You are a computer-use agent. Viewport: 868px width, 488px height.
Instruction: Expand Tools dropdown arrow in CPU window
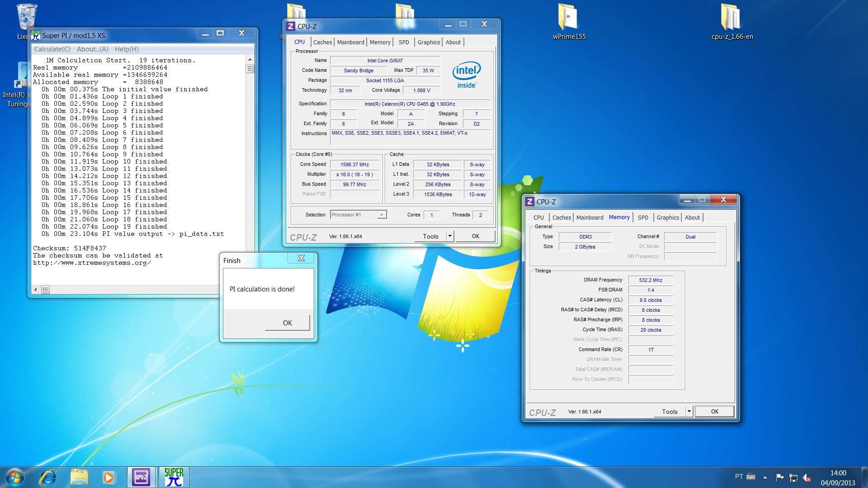450,236
